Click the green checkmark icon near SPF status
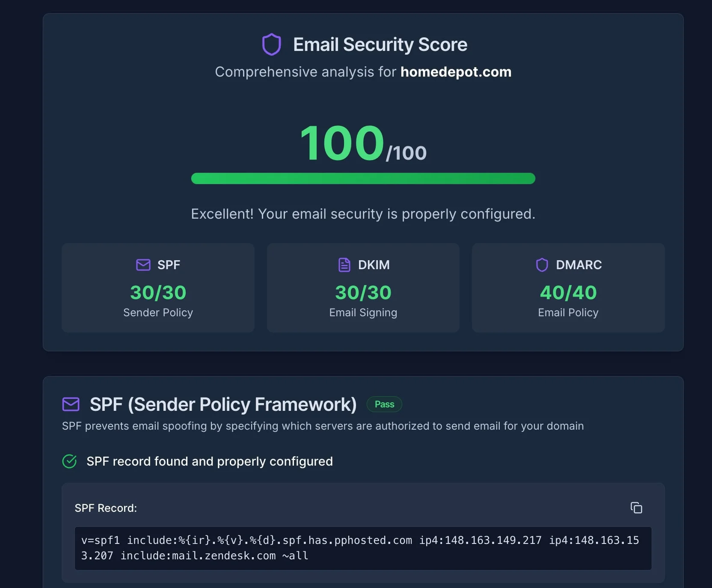The image size is (712, 588). [x=69, y=461]
